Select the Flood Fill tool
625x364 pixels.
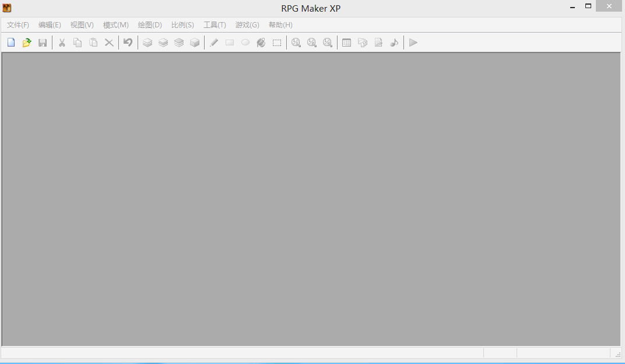[261, 43]
